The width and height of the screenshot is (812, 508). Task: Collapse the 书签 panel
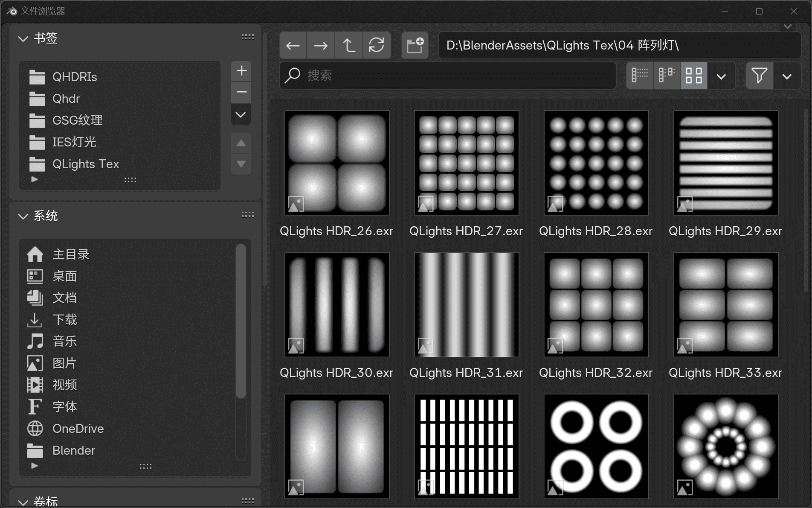click(x=23, y=38)
